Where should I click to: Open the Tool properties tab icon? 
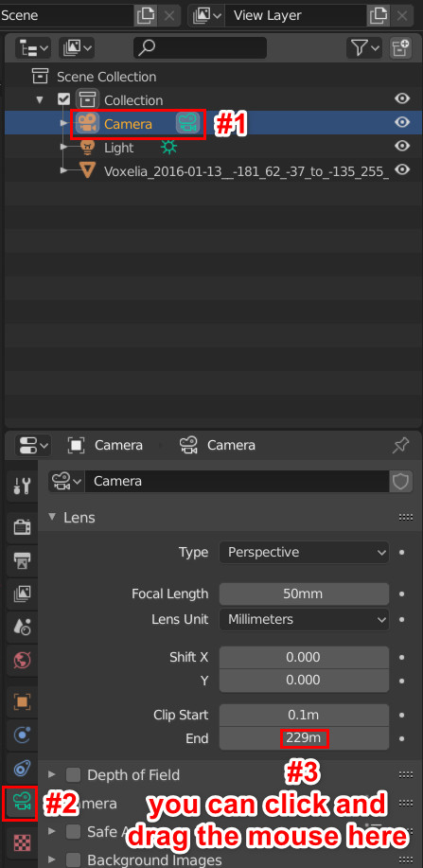(x=22, y=487)
